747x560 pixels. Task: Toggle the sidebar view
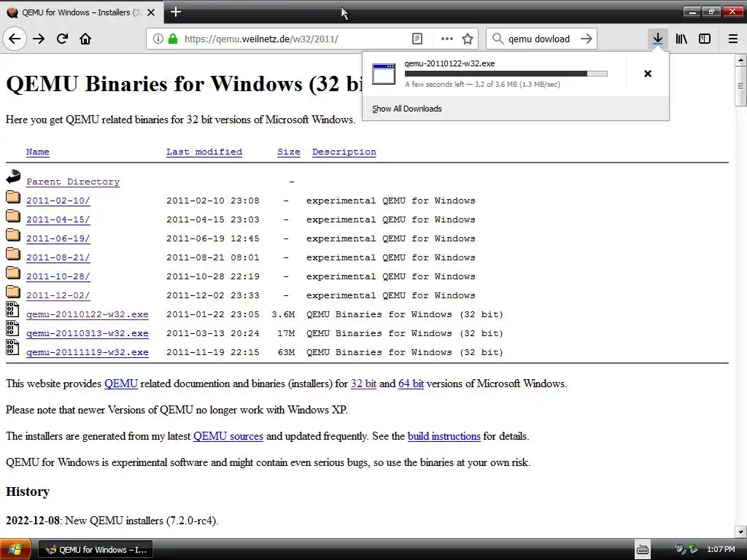pos(705,39)
